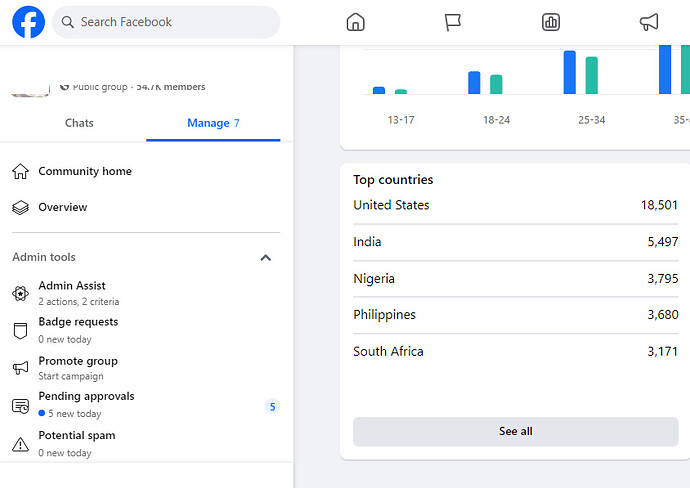Screen dimensions: 690x488
Task: Click the Promote group megaphone icon
Action: pyautogui.click(x=20, y=368)
